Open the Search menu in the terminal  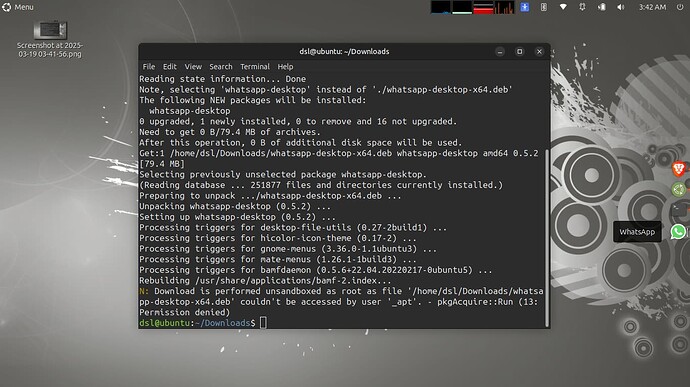click(220, 66)
